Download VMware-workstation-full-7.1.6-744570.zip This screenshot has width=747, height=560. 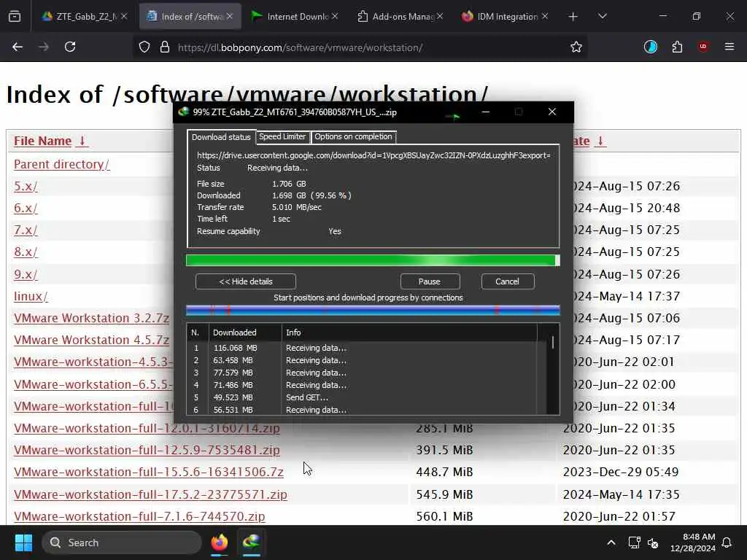coord(139,516)
